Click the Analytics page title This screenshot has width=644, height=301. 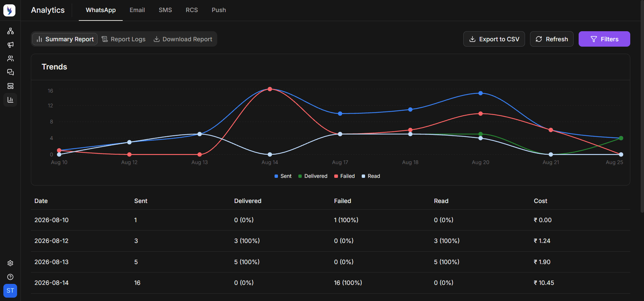point(48,10)
